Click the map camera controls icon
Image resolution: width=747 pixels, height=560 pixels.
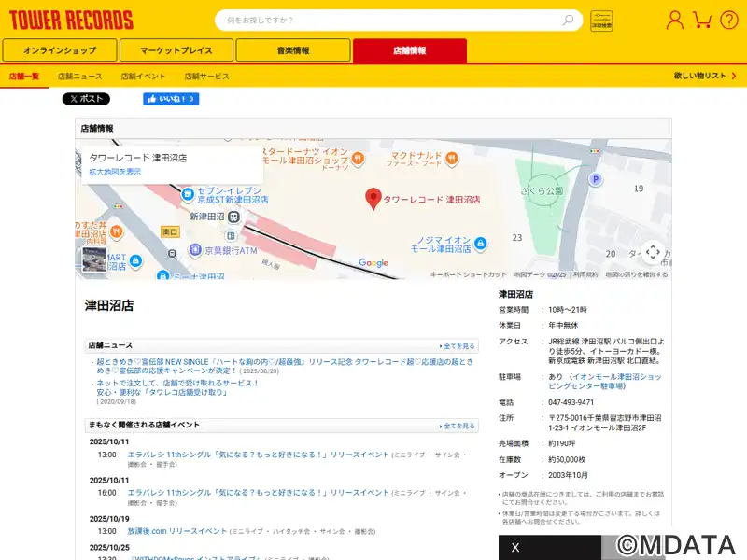tap(653, 252)
